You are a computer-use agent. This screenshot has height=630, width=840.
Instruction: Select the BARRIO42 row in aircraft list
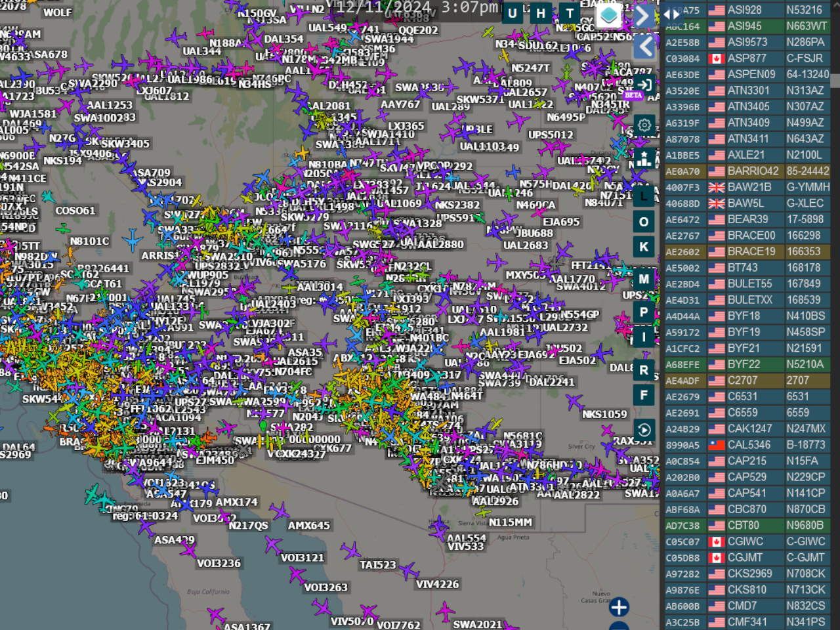(x=747, y=171)
